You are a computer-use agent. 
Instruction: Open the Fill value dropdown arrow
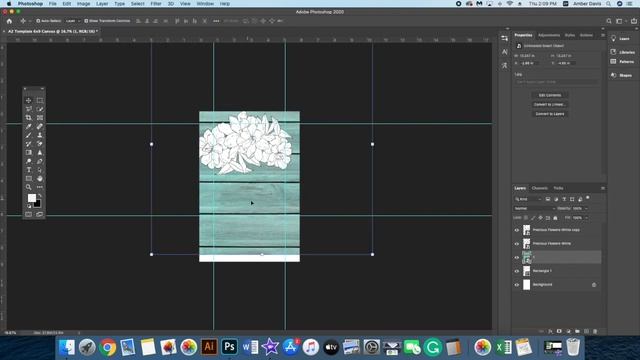coord(587,218)
